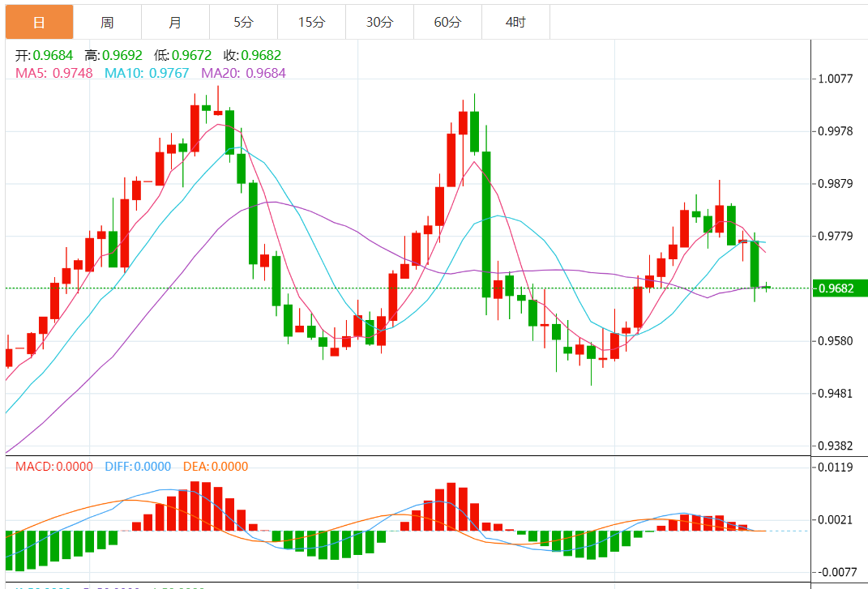Click the 高:0.9692 high price

coord(113,55)
